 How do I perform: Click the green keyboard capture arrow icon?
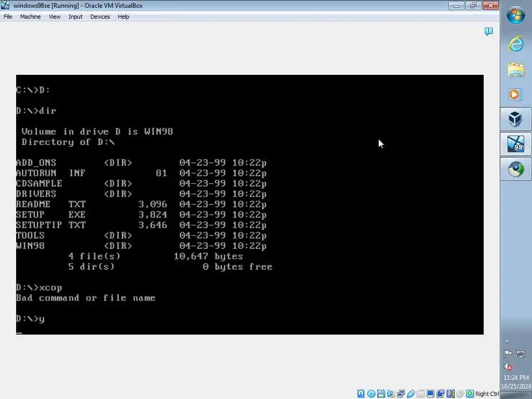[x=470, y=394]
